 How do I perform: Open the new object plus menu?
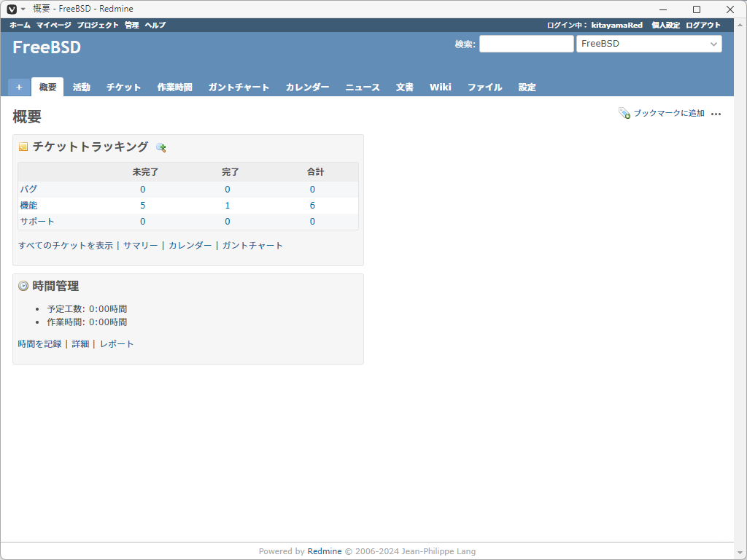coord(19,87)
